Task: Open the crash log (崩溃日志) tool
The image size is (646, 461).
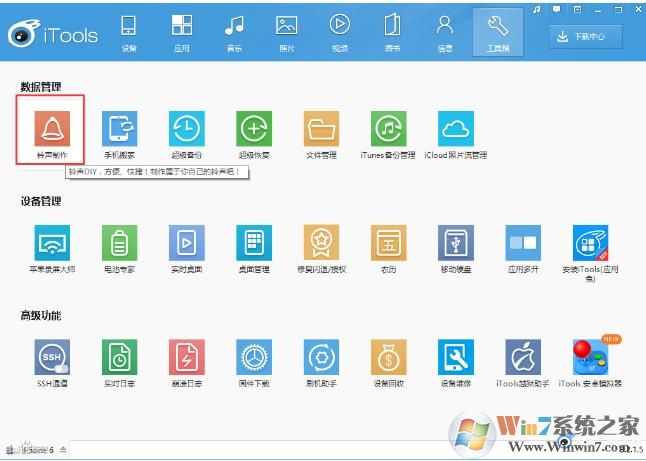Action: pos(187,357)
